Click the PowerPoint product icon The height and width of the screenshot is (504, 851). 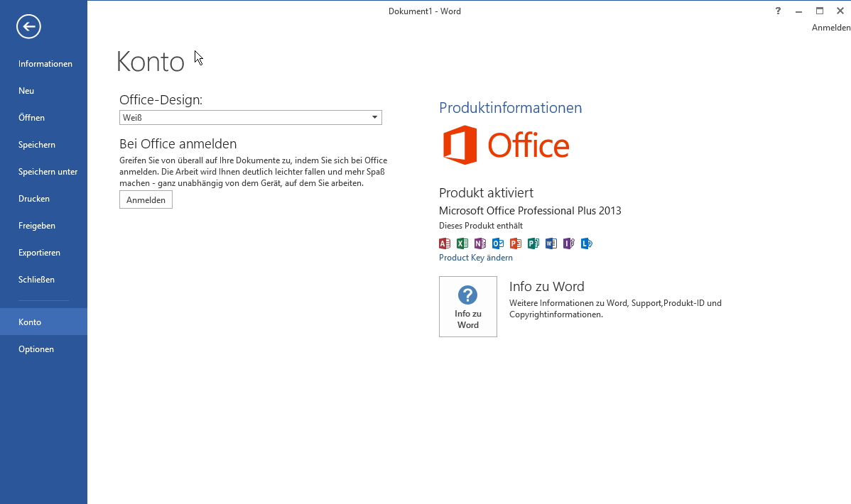516,243
